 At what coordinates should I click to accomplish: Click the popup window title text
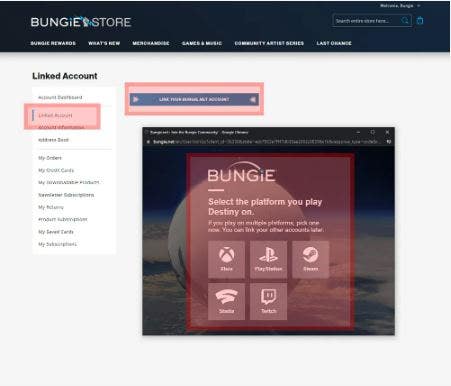point(199,132)
